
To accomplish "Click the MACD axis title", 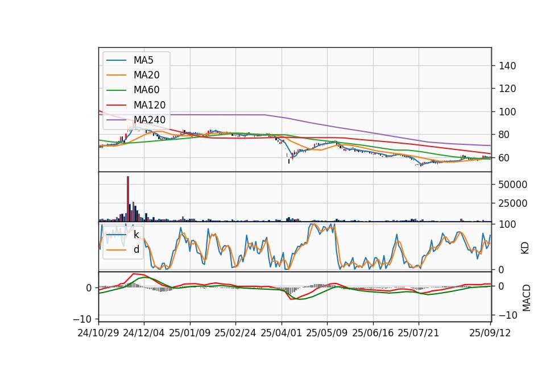I will click(527, 298).
